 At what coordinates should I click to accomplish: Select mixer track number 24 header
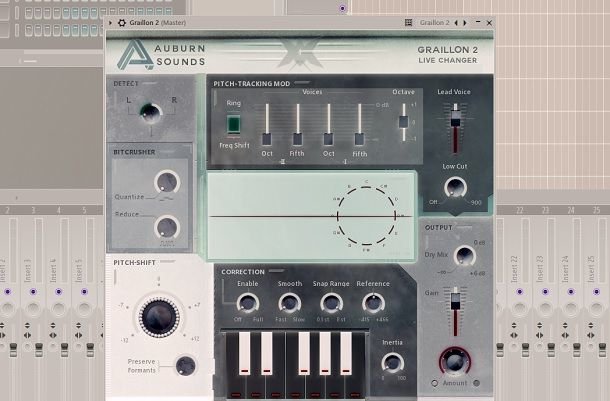(x=571, y=210)
